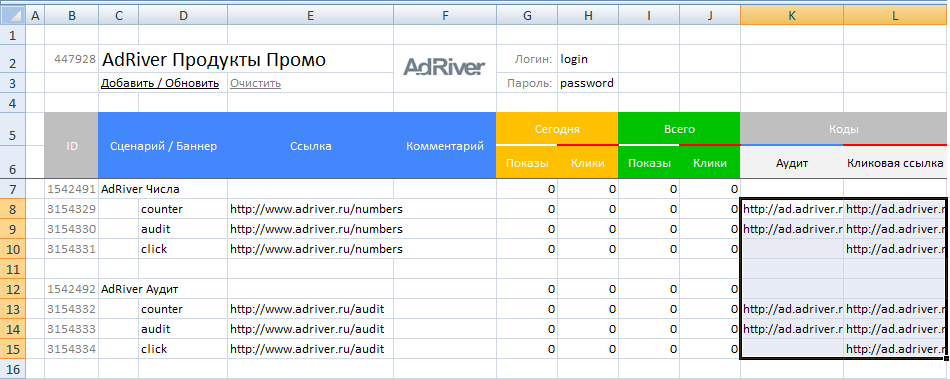
Task: Select 'counter' banner in row 13
Action: 183,309
